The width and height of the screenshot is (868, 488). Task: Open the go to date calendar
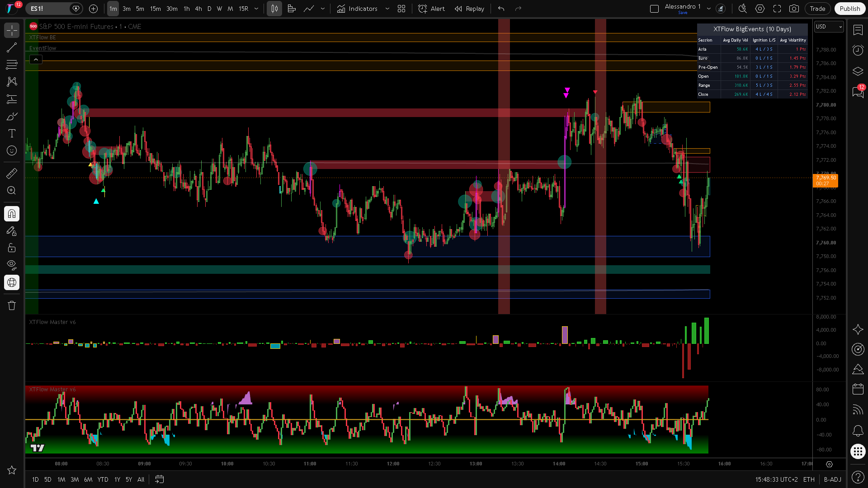tap(160, 479)
